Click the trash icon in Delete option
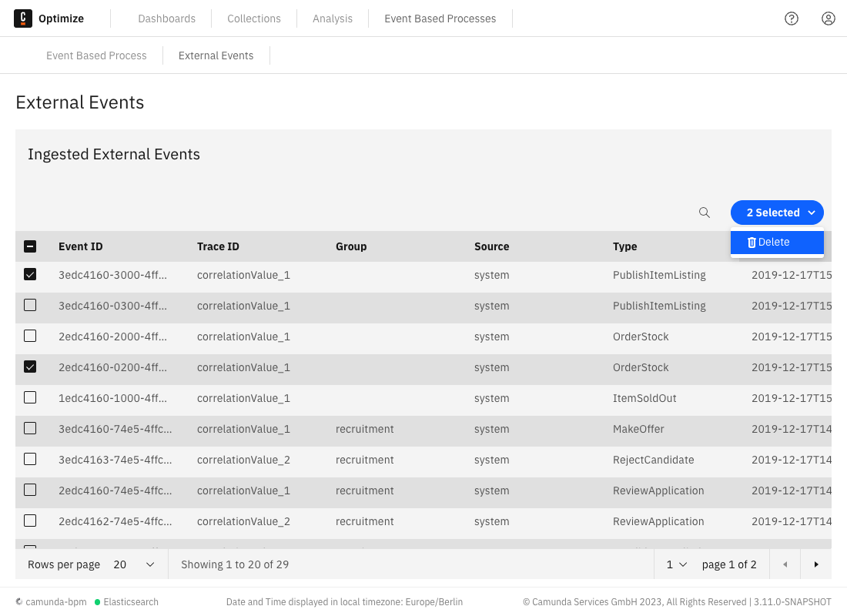This screenshot has width=847, height=616. click(x=752, y=243)
